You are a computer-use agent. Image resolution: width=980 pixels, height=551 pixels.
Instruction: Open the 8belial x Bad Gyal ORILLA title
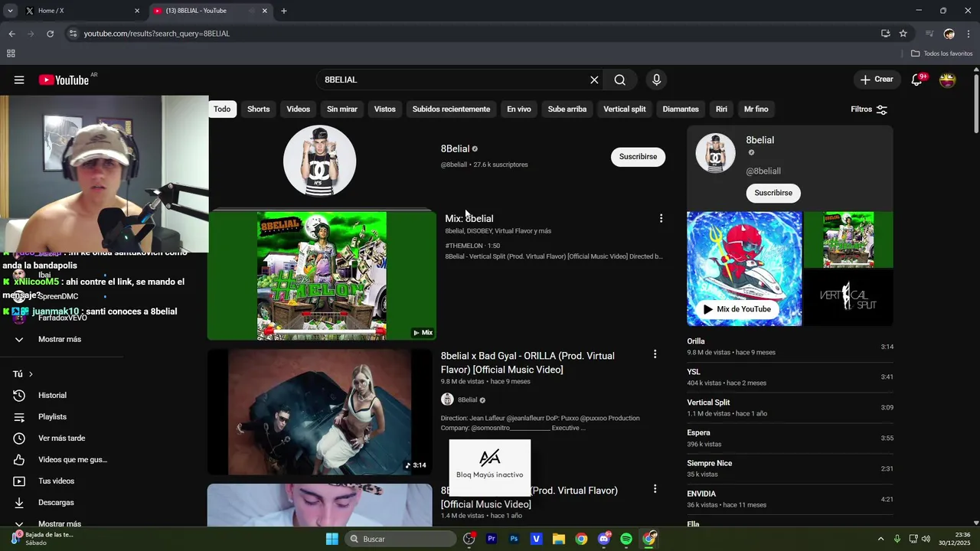pos(528,363)
